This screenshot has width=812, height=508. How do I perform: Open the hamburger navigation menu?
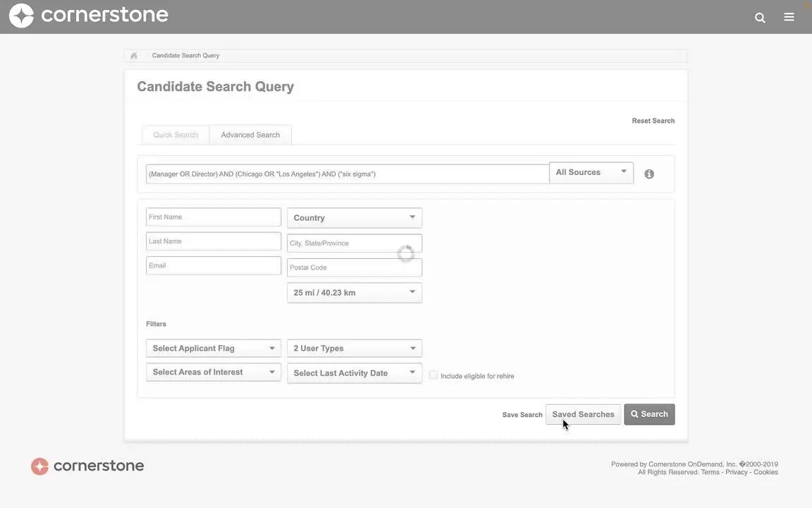[x=789, y=16]
